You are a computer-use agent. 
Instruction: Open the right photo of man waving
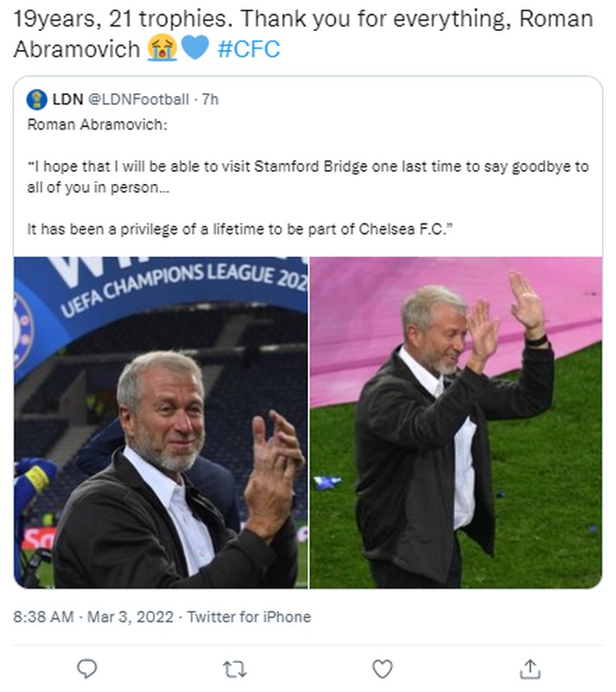coord(456,423)
